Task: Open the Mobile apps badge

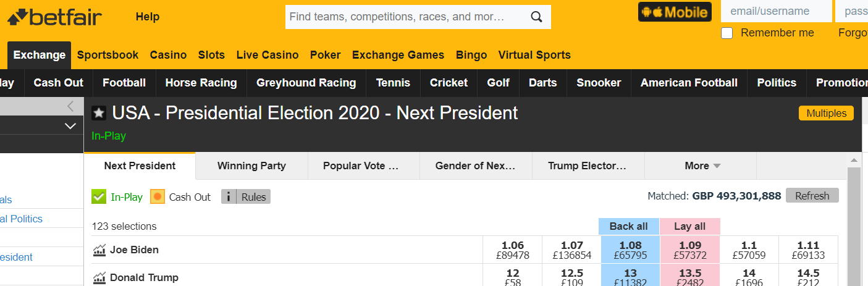Action: [675, 12]
